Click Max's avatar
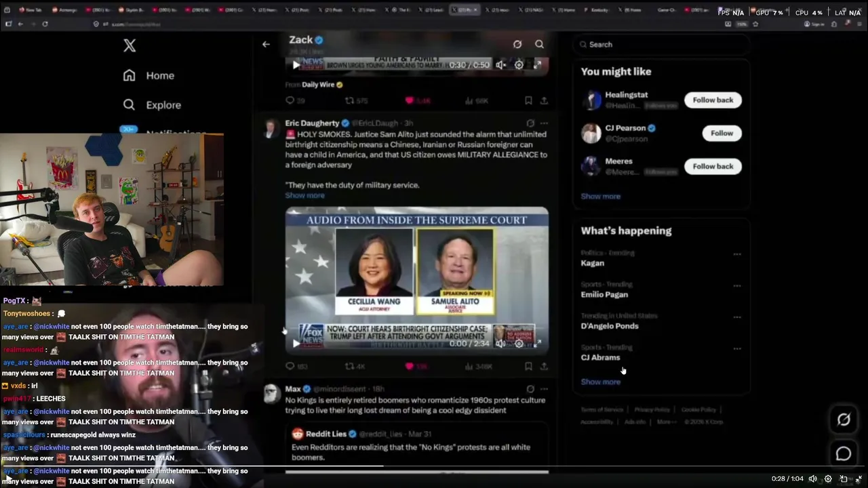The width and height of the screenshot is (868, 488). click(x=271, y=394)
